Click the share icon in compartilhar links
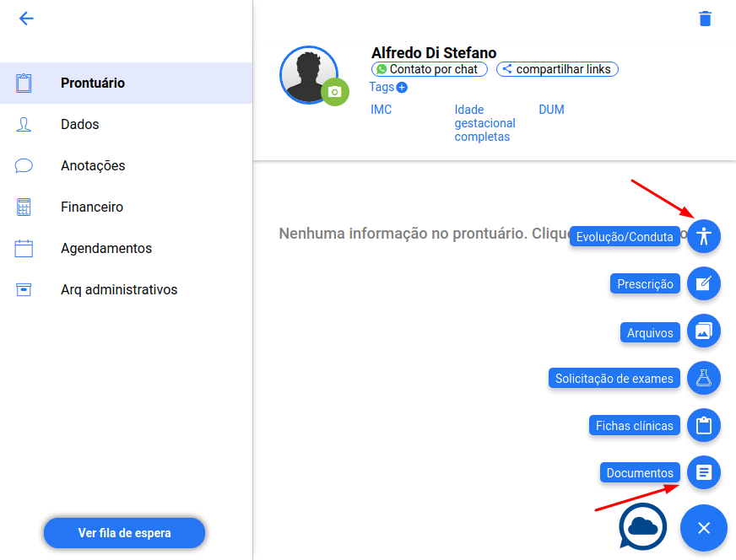Viewport: 736px width, 560px height. (507, 69)
